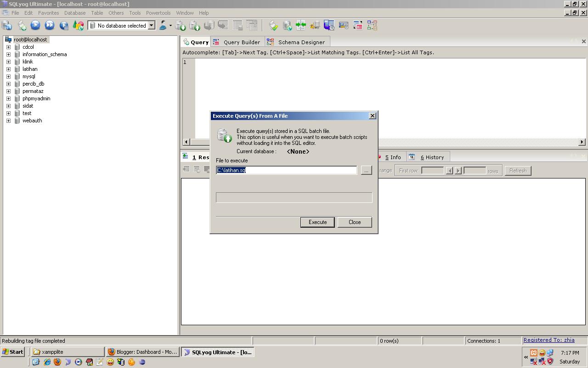Click the Registered To: zhia link
The image size is (588, 368).
click(549, 340)
